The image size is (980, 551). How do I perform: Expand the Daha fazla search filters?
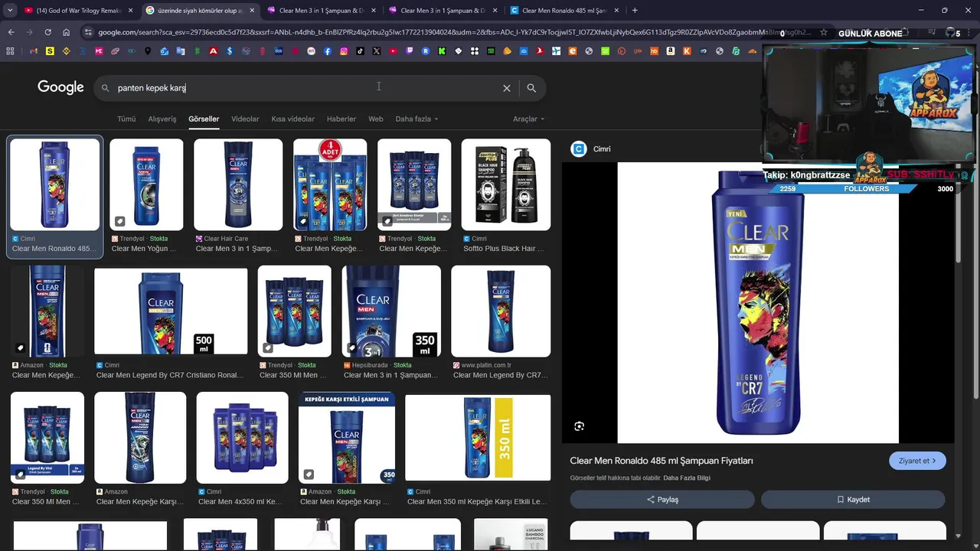[x=416, y=119]
